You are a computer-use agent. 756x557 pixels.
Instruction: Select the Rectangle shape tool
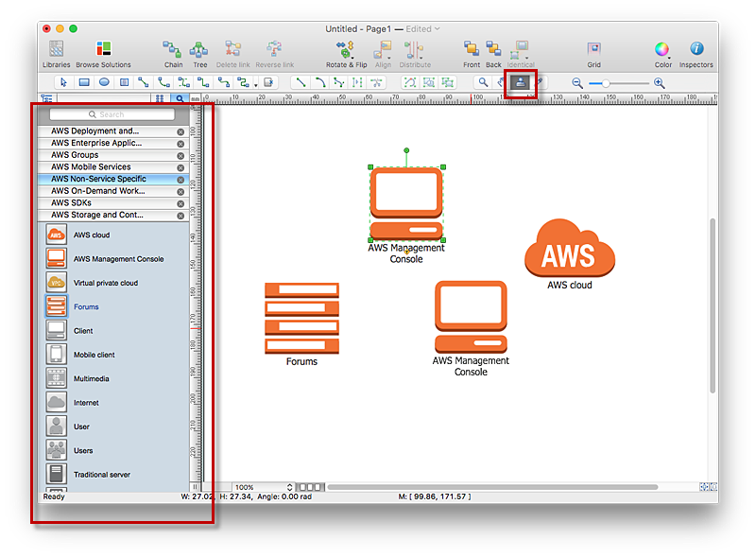[x=84, y=82]
